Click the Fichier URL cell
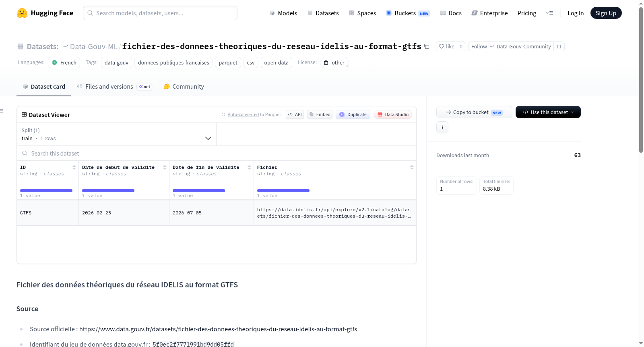Screen dimensions: 644x347 335,213
